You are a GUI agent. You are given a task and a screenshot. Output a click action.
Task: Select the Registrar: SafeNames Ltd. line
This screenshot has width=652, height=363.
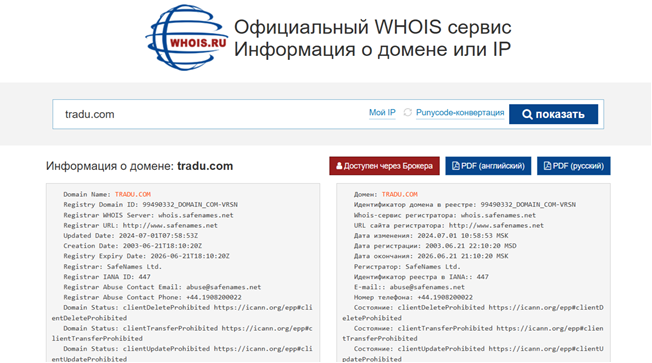(113, 267)
